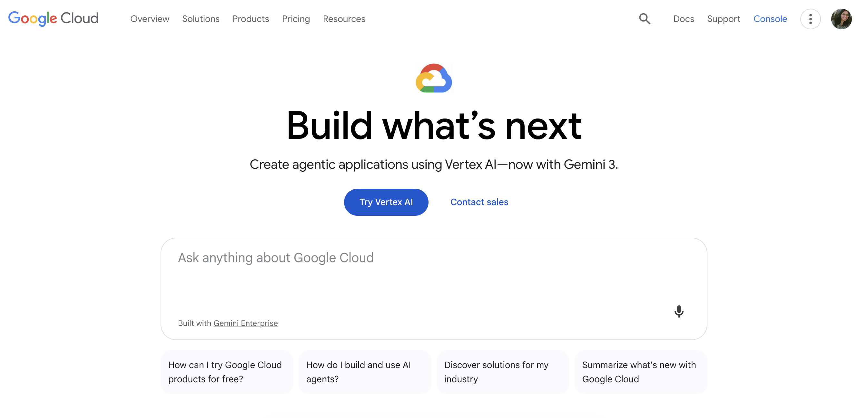
Task: Follow the Gemini Enterprise link
Action: (246, 323)
